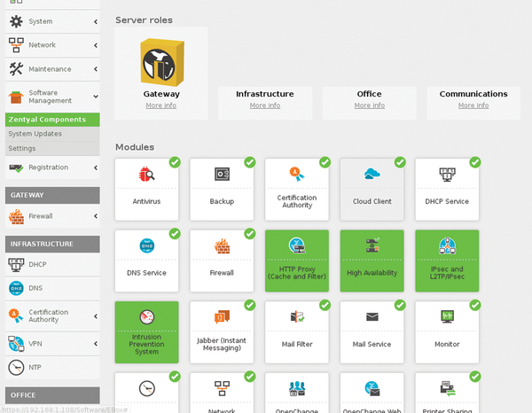Toggle the Jabber module checkmark
The width and height of the screenshot is (532, 413).
point(250,305)
